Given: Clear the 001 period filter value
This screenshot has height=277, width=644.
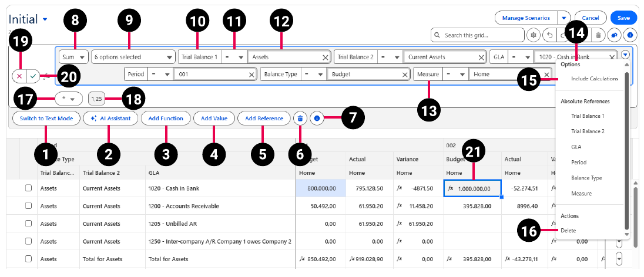Looking at the screenshot, I should click(251, 75).
